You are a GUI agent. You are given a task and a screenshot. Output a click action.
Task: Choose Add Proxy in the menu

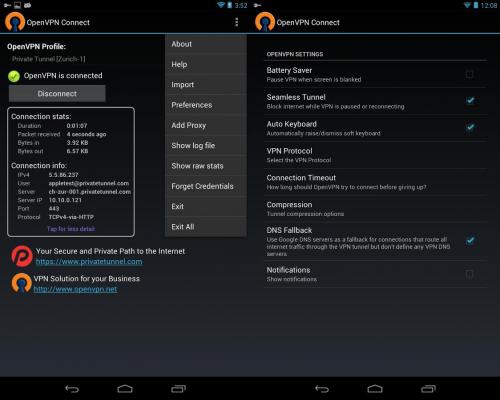pyautogui.click(x=206, y=125)
